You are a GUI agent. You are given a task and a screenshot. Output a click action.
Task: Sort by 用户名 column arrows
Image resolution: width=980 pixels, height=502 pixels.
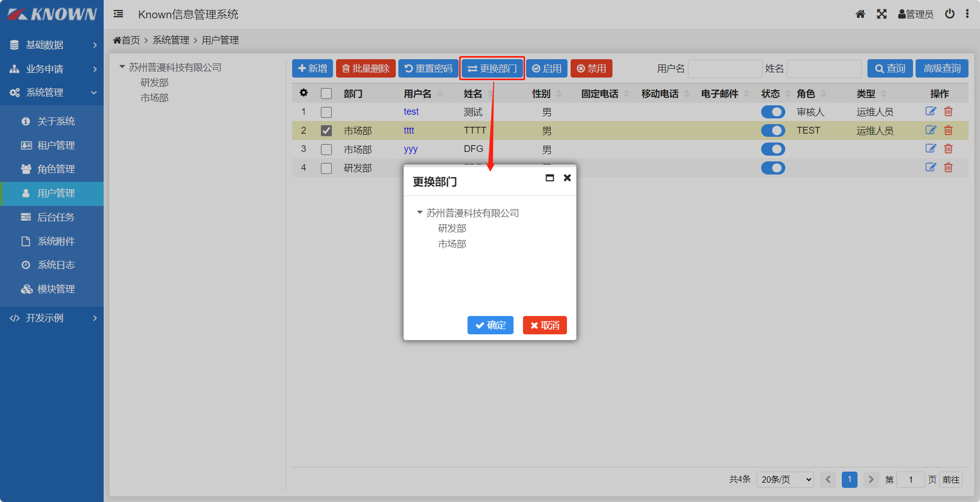[x=440, y=94]
